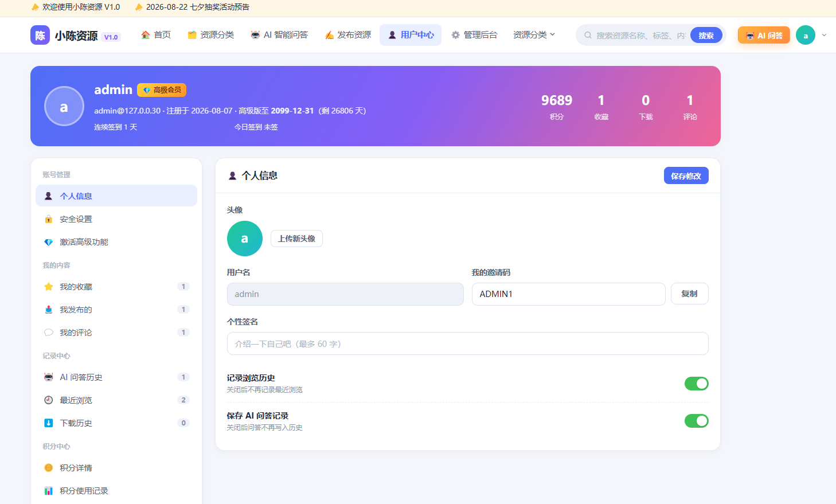Open 最近浏览 clock icon entry
The width and height of the screenshot is (836, 504).
point(116,400)
